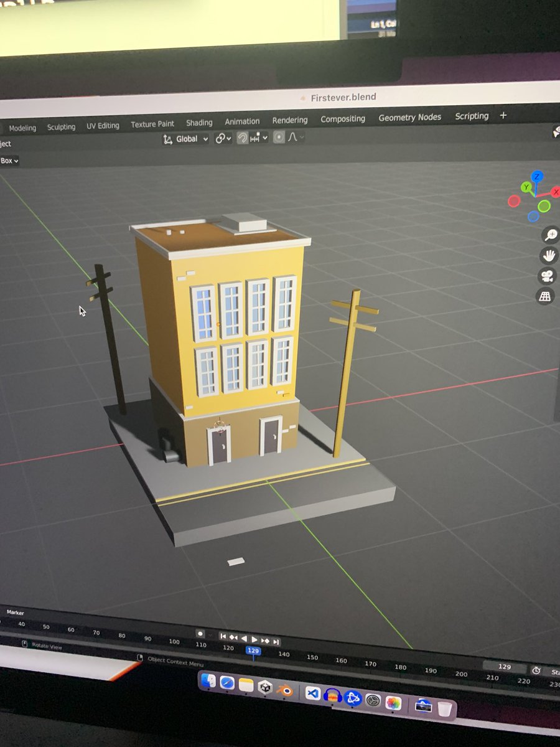Click the blue 129 playhead marker

pos(253,651)
